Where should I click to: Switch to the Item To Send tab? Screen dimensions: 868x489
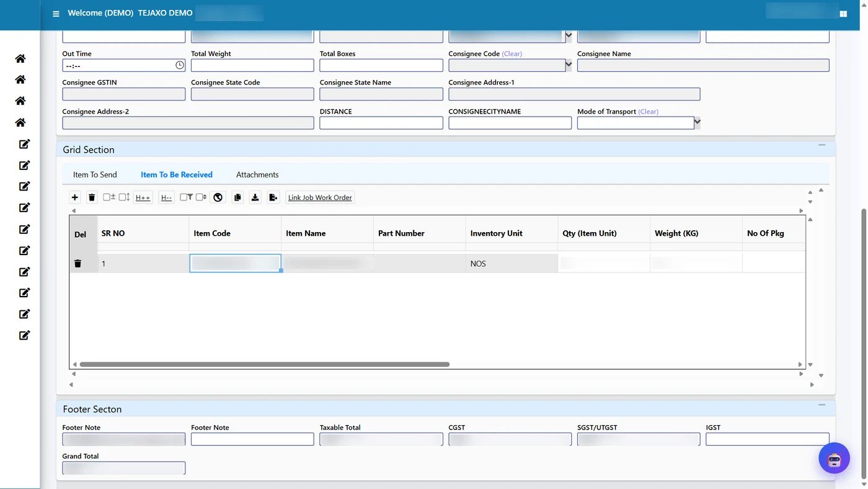tap(95, 174)
